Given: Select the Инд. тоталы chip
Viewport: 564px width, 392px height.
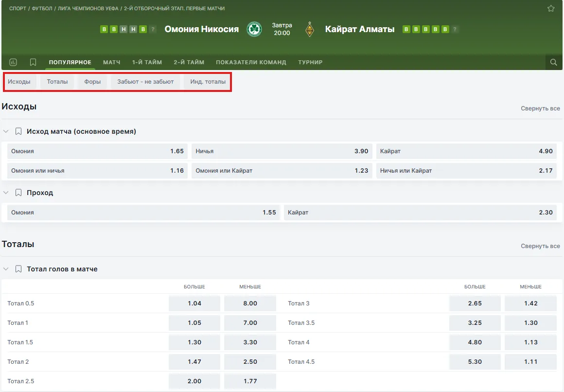Looking at the screenshot, I should pos(208,82).
